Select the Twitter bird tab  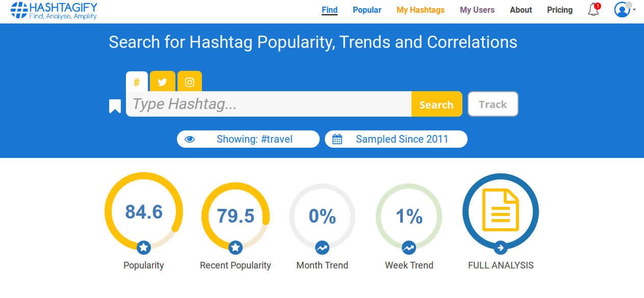coord(162,82)
